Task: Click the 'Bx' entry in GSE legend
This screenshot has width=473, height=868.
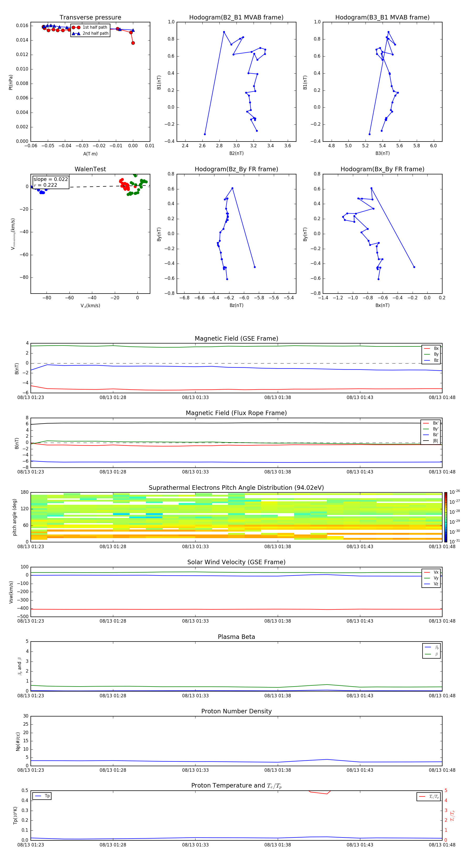Action: pyautogui.click(x=431, y=349)
